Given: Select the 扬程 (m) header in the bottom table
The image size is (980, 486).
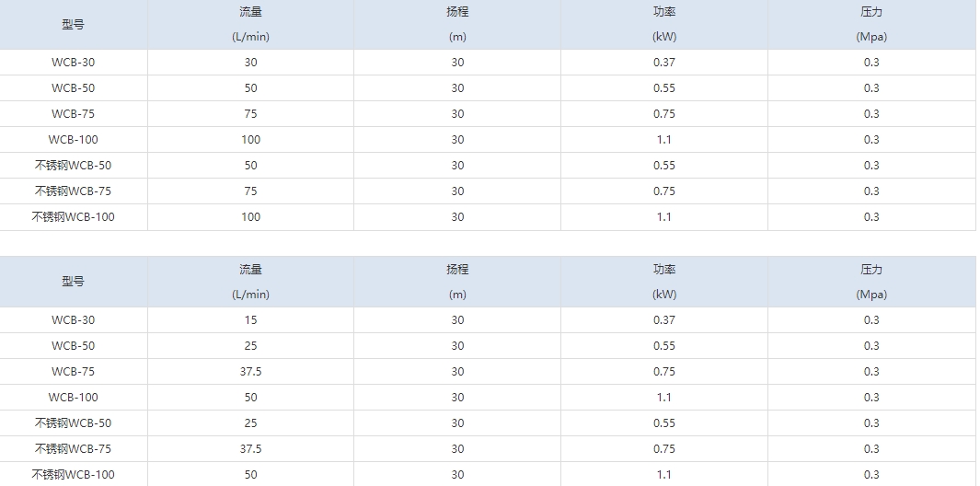Looking at the screenshot, I should click(457, 282).
